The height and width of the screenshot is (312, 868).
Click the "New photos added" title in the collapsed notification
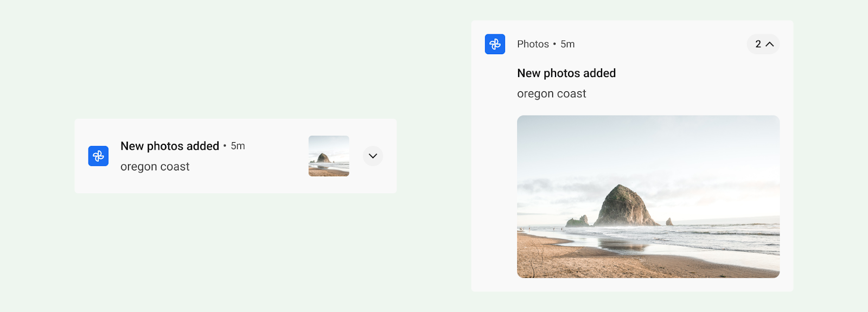(x=169, y=146)
